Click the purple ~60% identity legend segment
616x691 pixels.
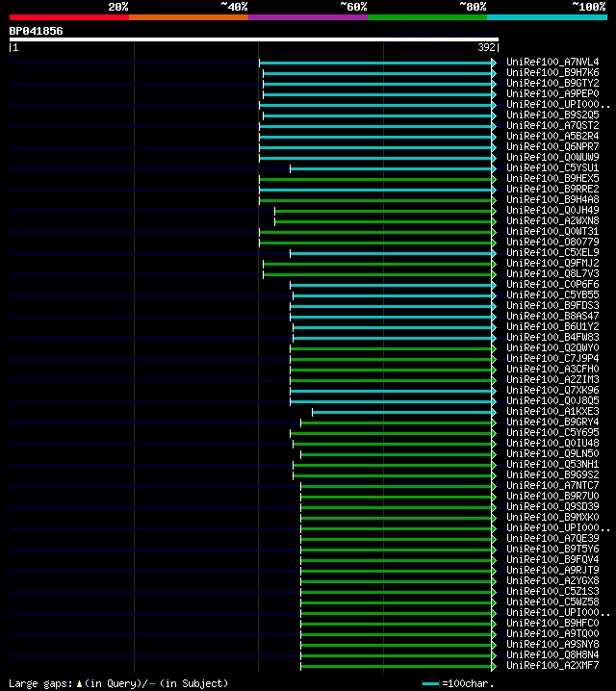tap(308, 17)
